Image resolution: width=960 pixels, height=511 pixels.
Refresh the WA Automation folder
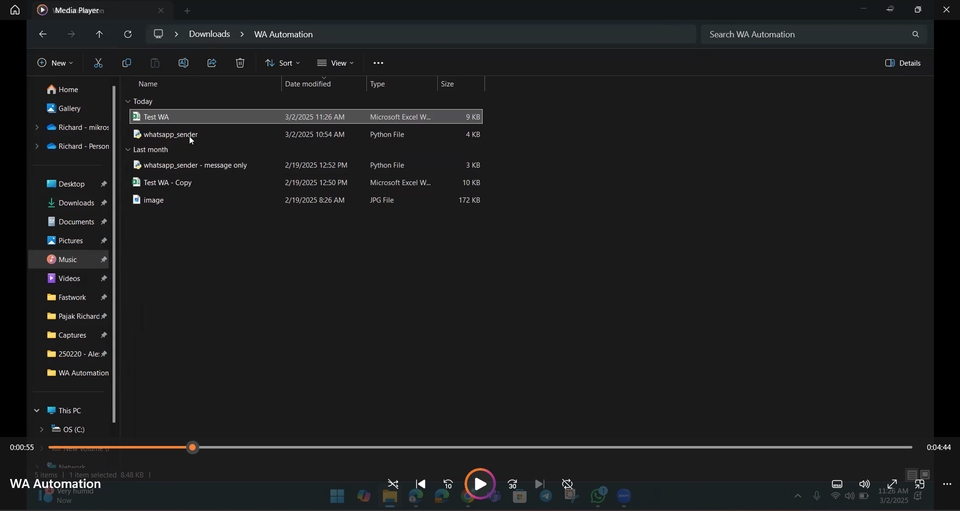(x=127, y=34)
